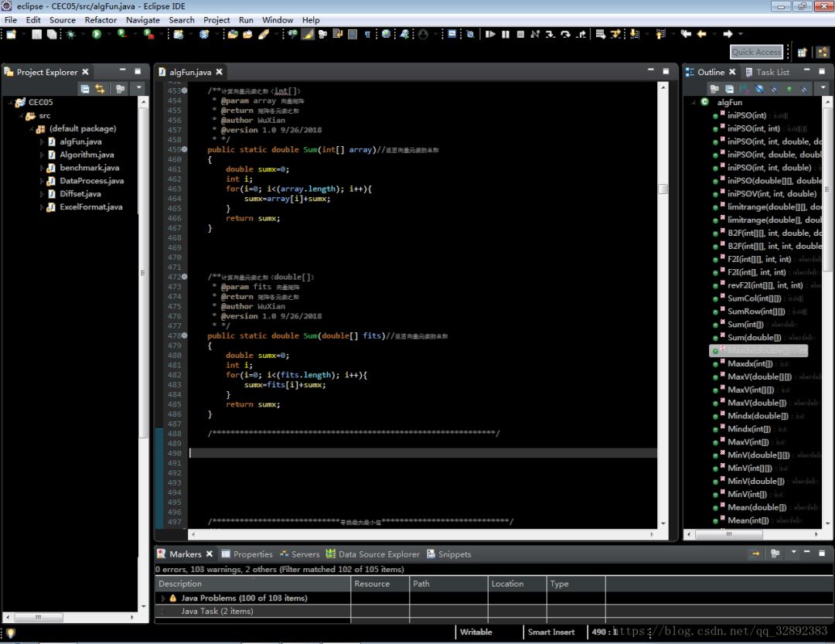
Task: Open the Debug tool in toolbar
Action: [70, 35]
